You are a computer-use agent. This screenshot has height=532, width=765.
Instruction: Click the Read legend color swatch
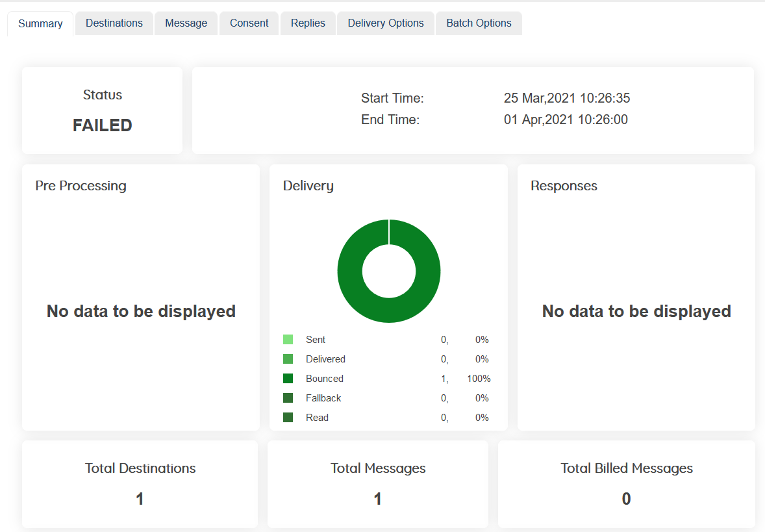(288, 418)
